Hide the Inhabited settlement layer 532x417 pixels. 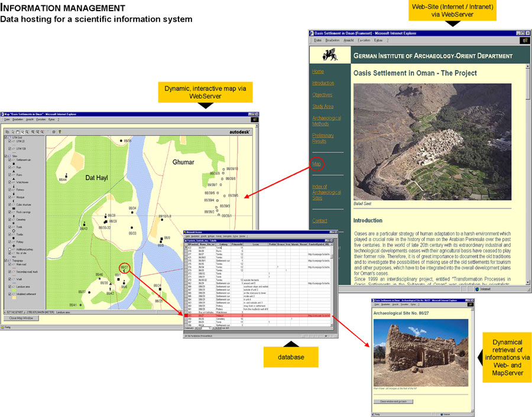[x=9, y=294]
